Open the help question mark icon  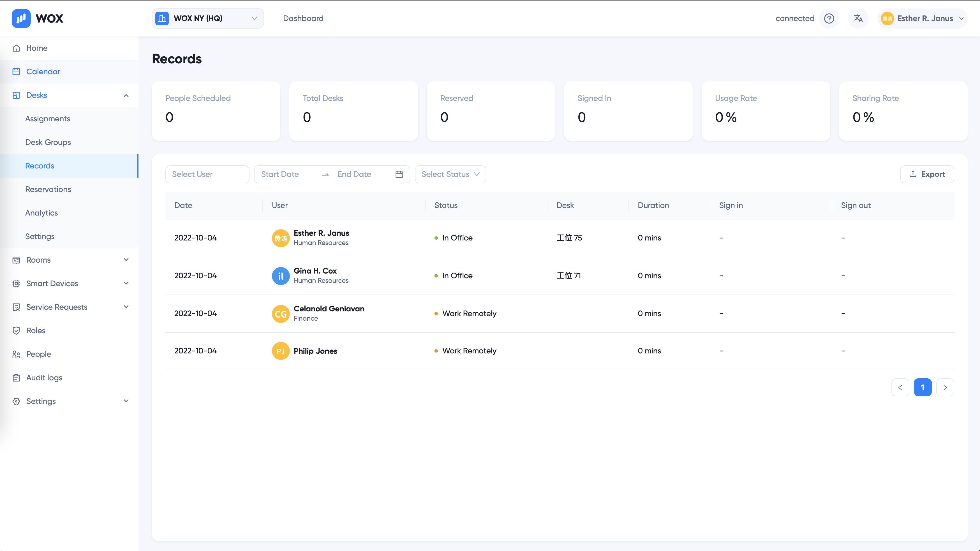829,18
